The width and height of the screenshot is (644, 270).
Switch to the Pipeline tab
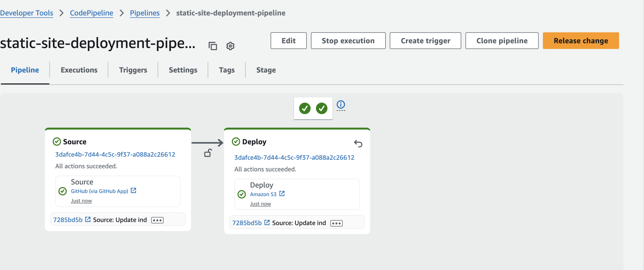[25, 70]
